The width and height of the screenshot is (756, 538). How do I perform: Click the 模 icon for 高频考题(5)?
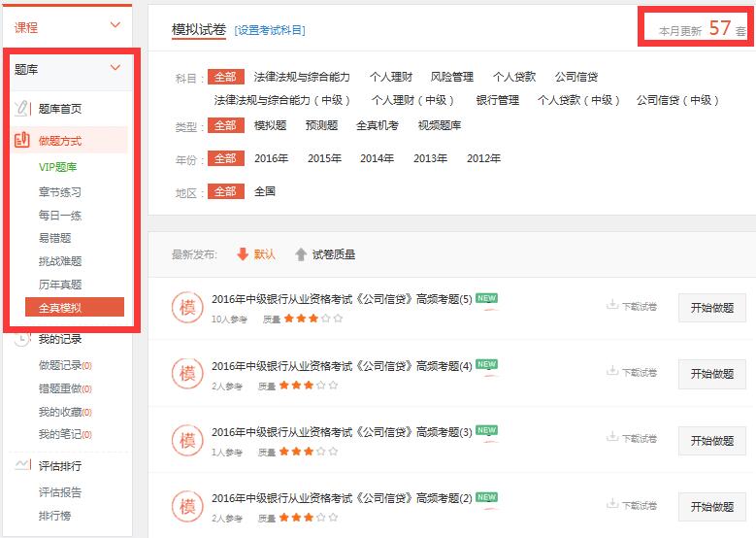tap(187, 308)
